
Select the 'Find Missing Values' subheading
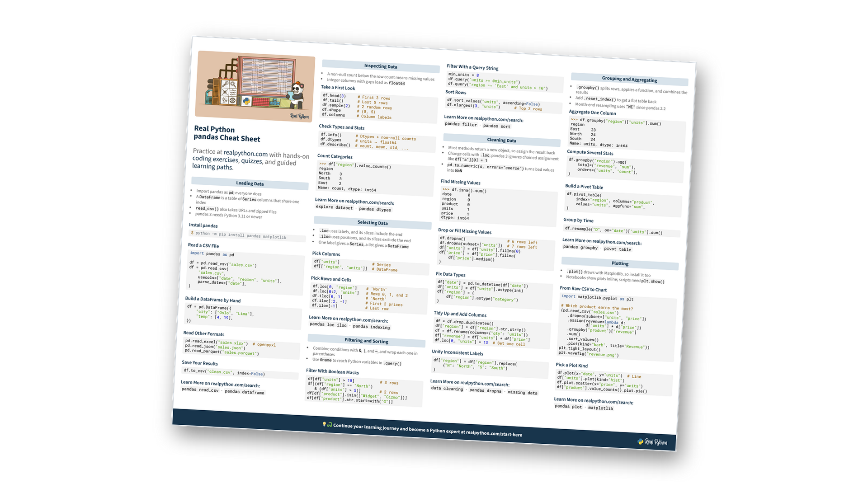coord(460,182)
